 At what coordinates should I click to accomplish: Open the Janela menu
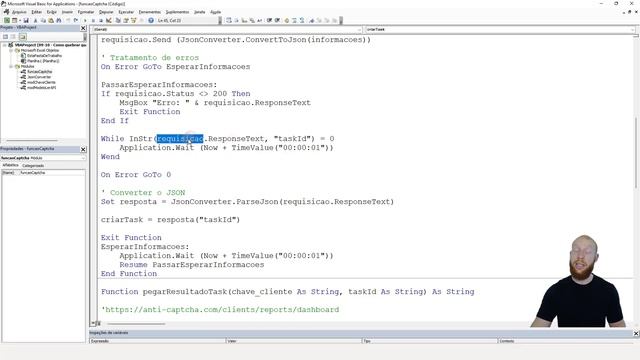point(200,12)
